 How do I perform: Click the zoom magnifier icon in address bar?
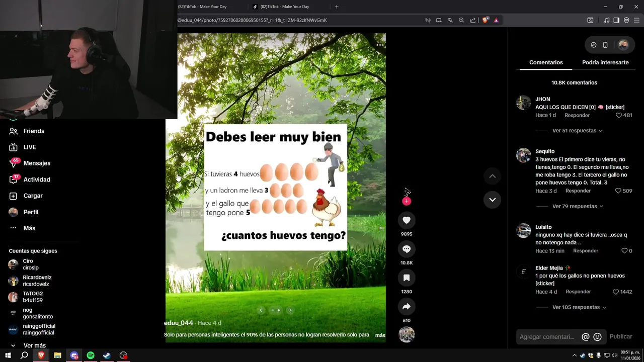click(461, 20)
